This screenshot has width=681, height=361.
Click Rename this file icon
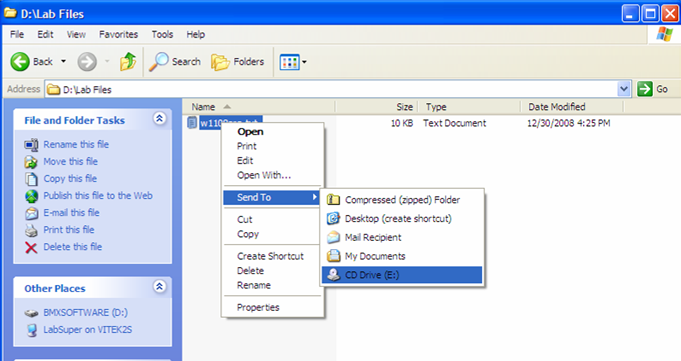click(x=31, y=145)
